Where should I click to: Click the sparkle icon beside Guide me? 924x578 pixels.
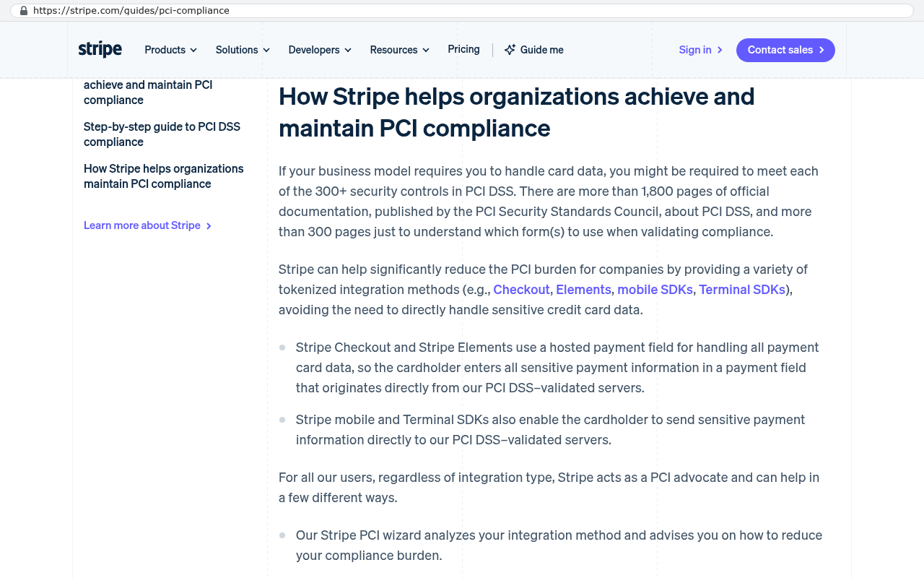[510, 50]
